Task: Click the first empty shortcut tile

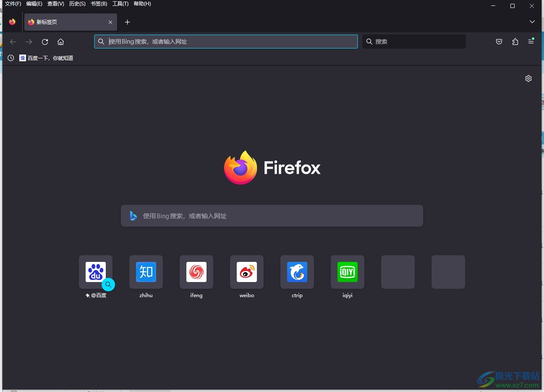Action: [398, 272]
